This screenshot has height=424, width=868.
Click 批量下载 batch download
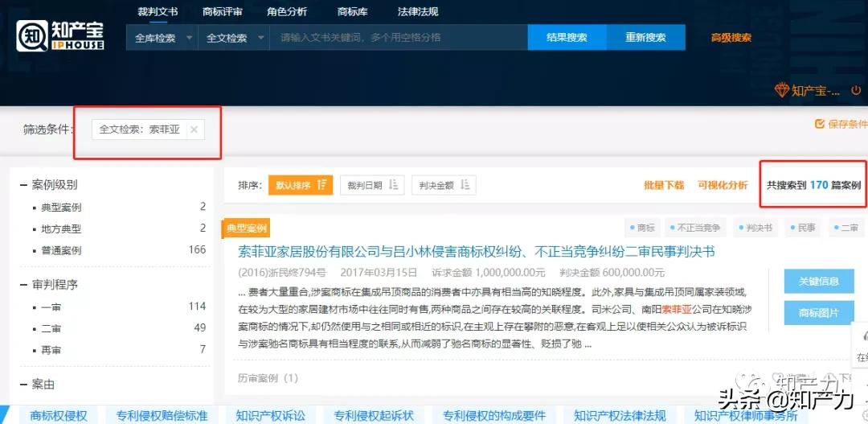(x=664, y=185)
